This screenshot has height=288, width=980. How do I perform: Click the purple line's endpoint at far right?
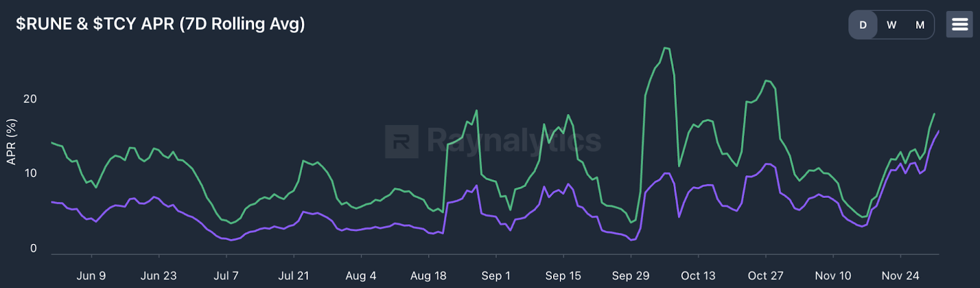click(x=938, y=131)
